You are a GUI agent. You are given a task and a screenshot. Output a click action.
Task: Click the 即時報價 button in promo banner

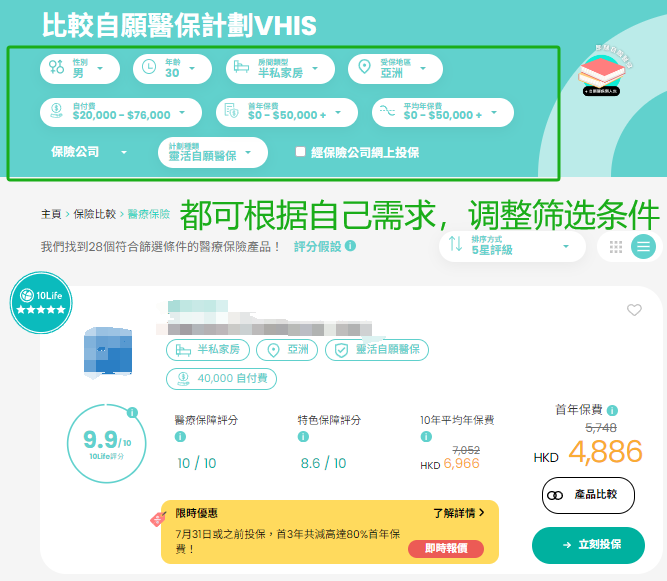tap(445, 549)
